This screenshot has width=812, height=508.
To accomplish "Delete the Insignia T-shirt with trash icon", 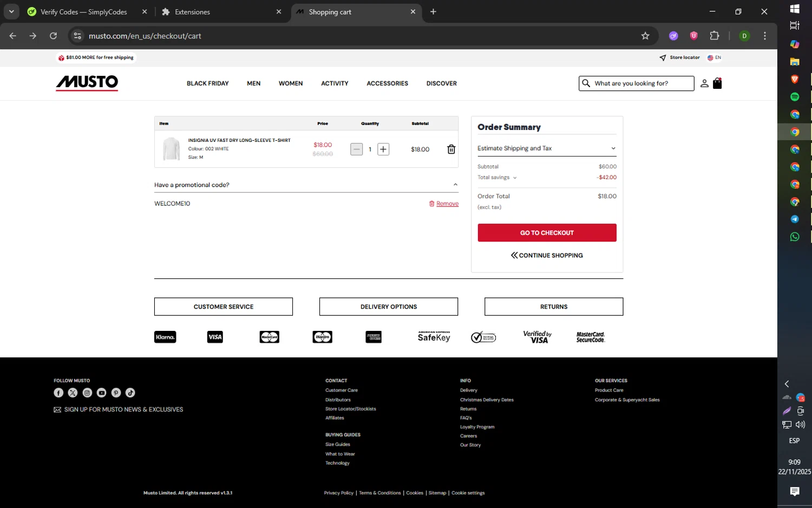I will [451, 149].
